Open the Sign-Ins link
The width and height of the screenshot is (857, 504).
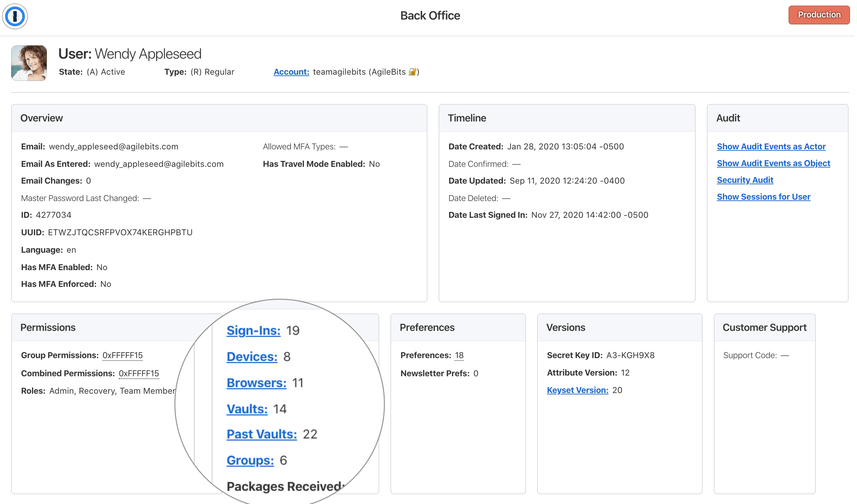pyautogui.click(x=254, y=331)
